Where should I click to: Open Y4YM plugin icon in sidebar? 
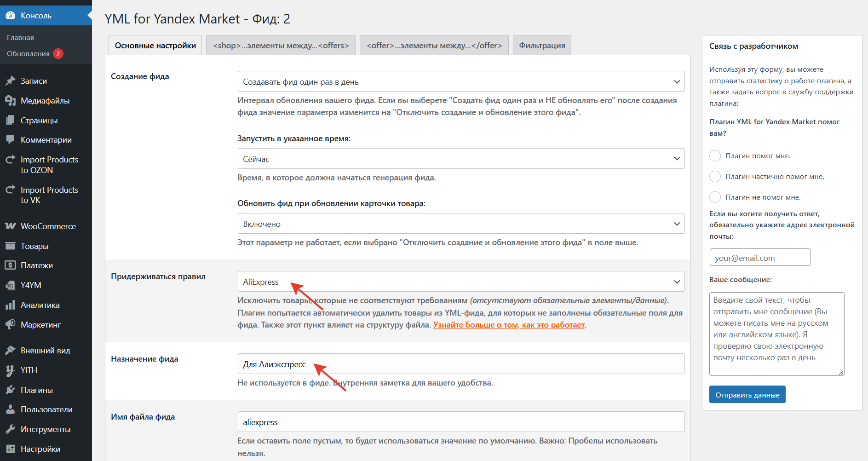click(10, 285)
